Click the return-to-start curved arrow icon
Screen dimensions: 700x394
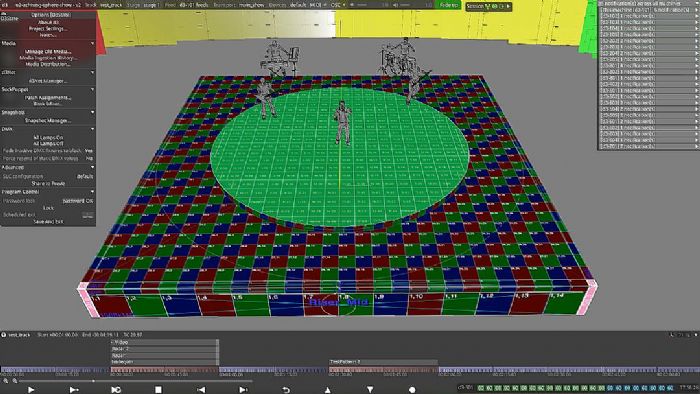286,390
